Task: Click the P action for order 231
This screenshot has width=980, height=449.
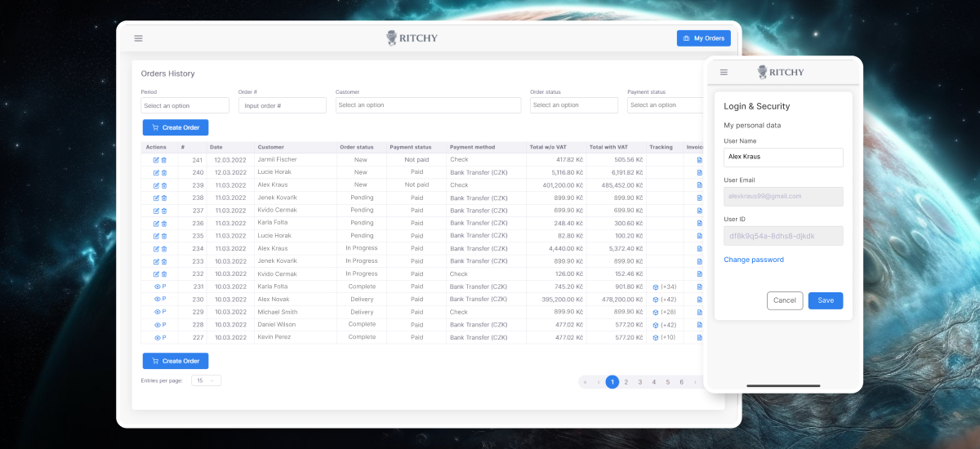Action: pyautogui.click(x=164, y=287)
